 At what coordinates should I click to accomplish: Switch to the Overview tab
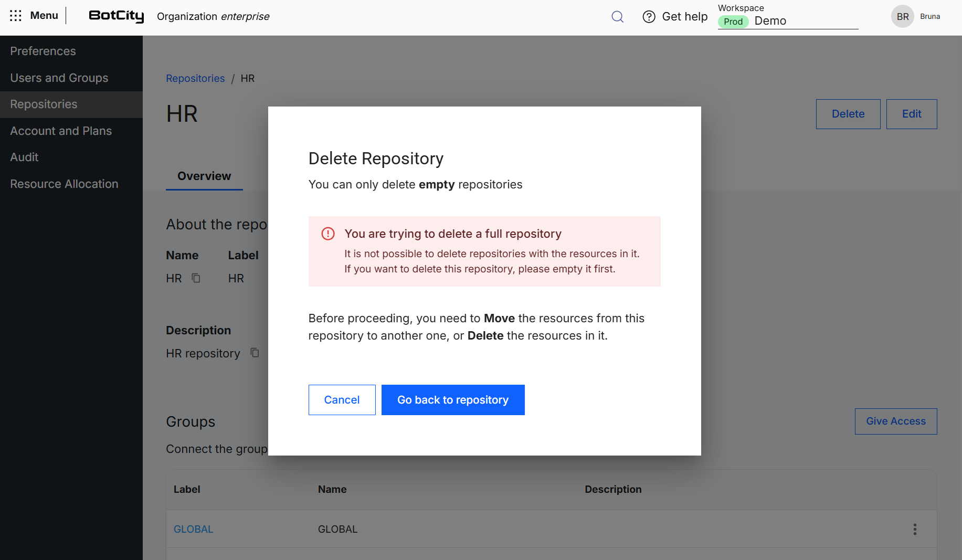point(204,176)
